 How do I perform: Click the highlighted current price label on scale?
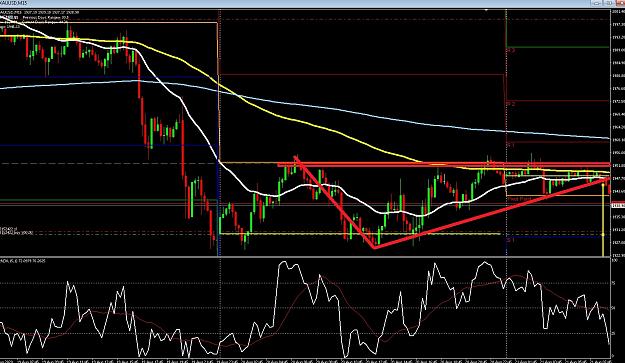click(617, 205)
